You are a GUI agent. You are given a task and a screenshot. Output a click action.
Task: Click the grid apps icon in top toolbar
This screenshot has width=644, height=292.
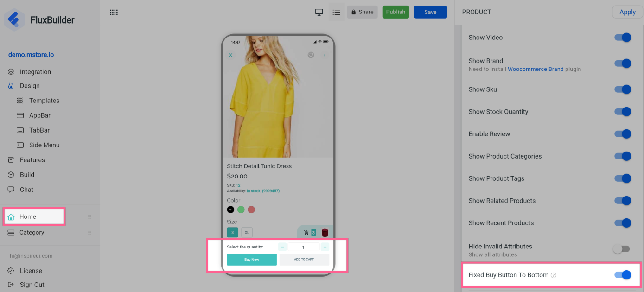(x=114, y=13)
